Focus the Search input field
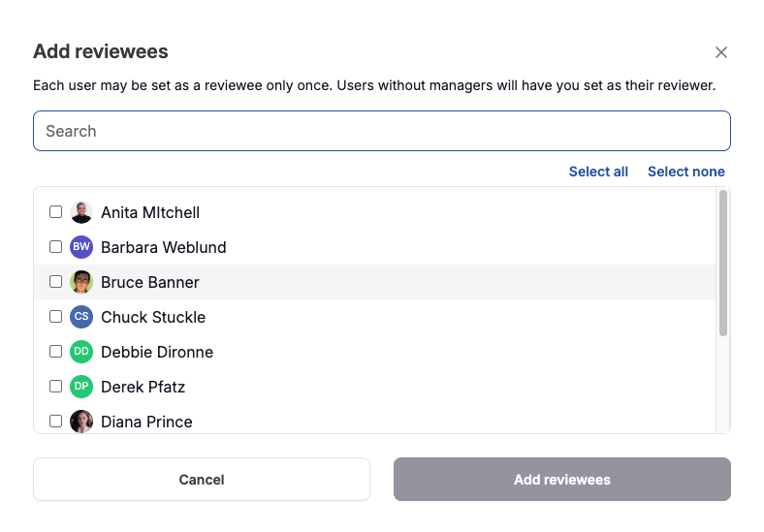The image size is (764, 532). pyautogui.click(x=381, y=131)
